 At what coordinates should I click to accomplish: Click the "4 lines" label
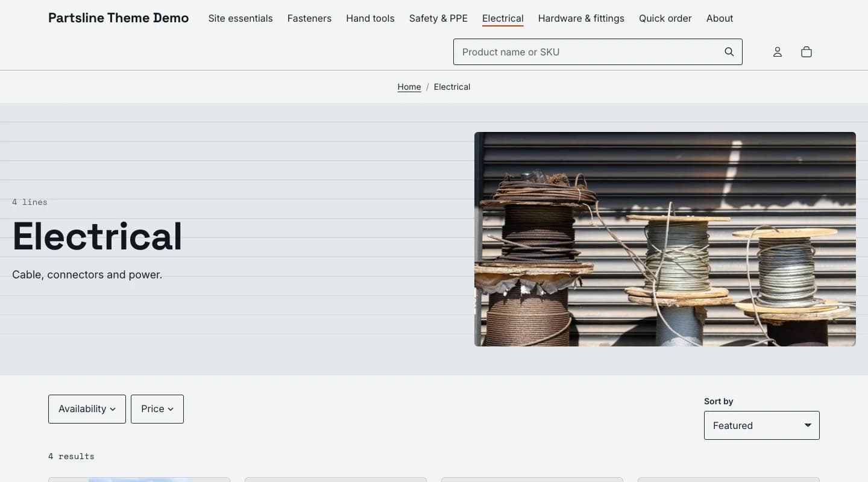coord(30,202)
